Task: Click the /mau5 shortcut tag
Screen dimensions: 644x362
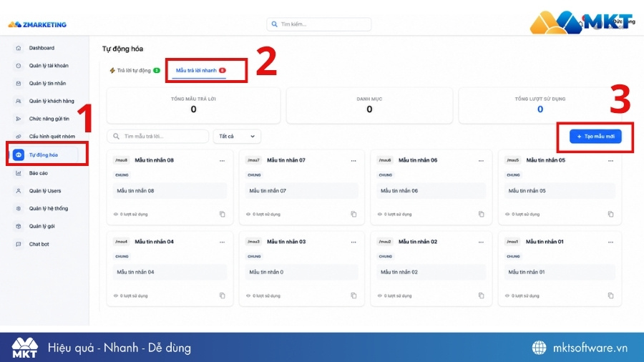Action: click(x=513, y=160)
